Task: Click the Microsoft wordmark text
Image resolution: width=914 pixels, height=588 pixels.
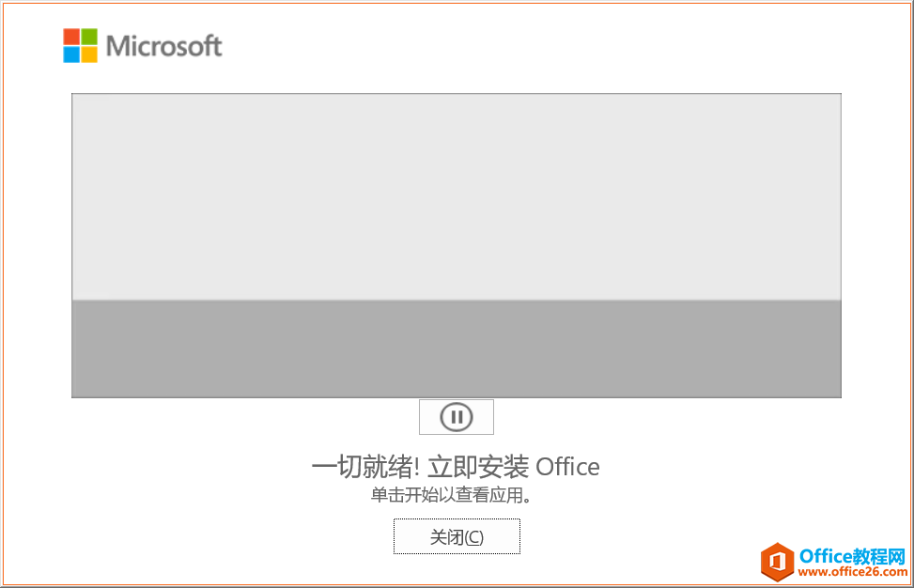Action: click(x=164, y=45)
